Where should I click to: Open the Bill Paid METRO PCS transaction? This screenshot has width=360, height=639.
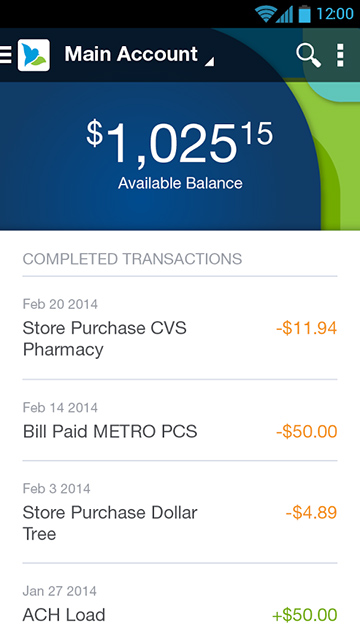coord(180,421)
